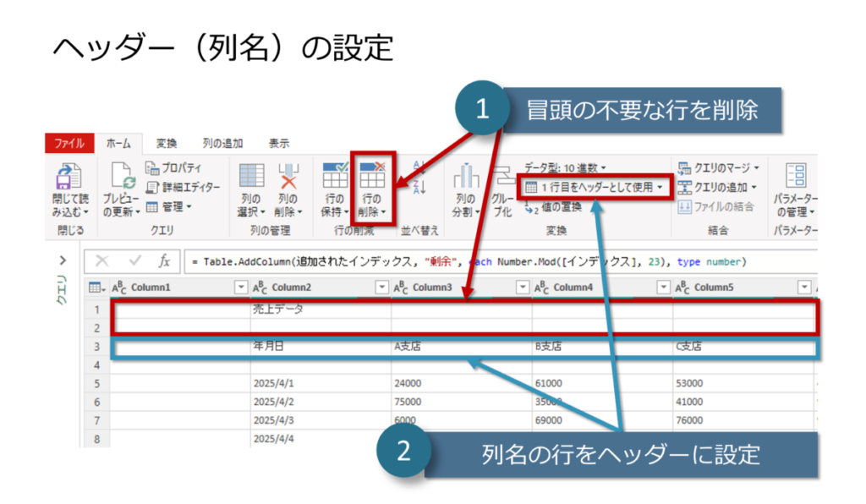The image size is (866, 504).
Task: Open the ファイル menu tab
Action: (69, 144)
